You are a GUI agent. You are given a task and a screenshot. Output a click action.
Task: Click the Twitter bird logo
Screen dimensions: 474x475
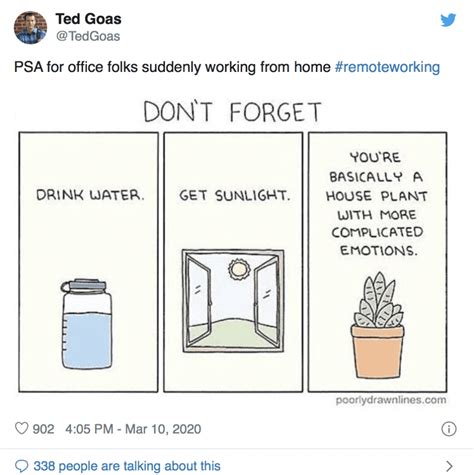pos(448,20)
